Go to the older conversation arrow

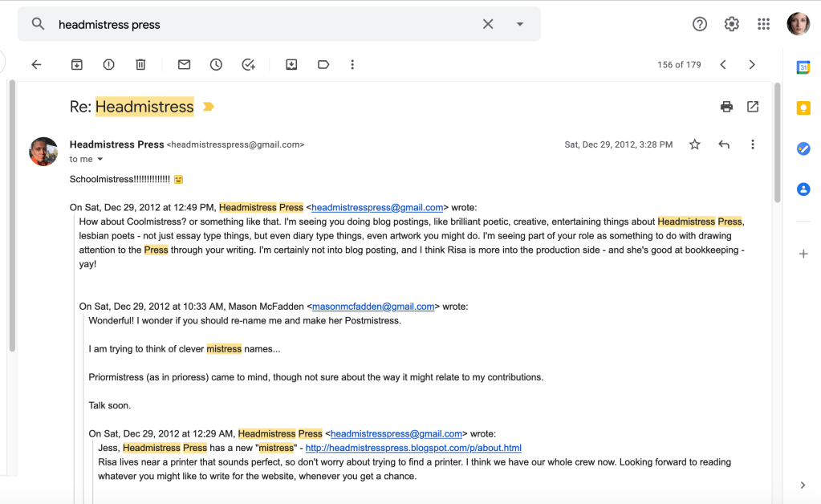point(752,65)
